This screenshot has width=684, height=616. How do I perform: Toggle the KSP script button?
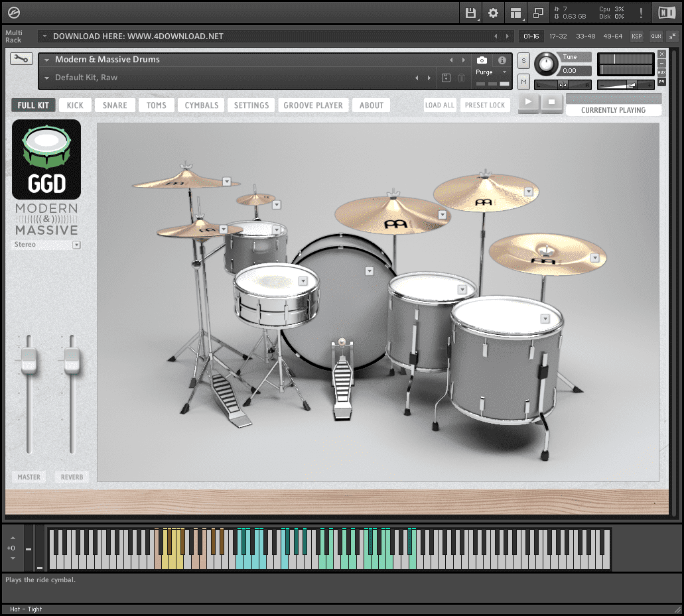(x=636, y=36)
